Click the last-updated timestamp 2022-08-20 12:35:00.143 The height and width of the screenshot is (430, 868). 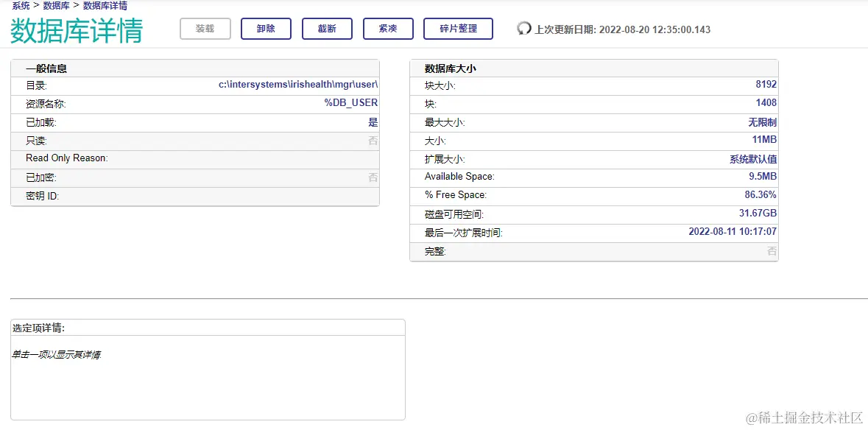click(x=655, y=29)
